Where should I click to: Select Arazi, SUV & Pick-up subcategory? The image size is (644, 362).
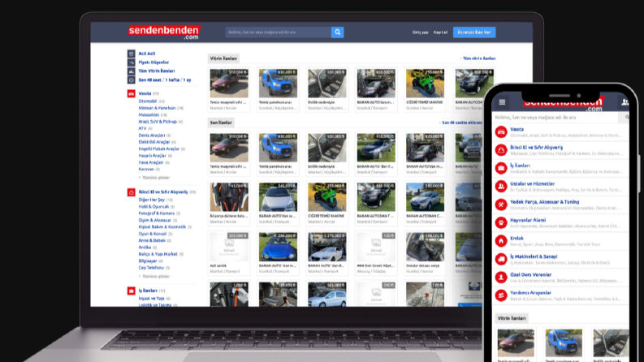[x=158, y=122]
